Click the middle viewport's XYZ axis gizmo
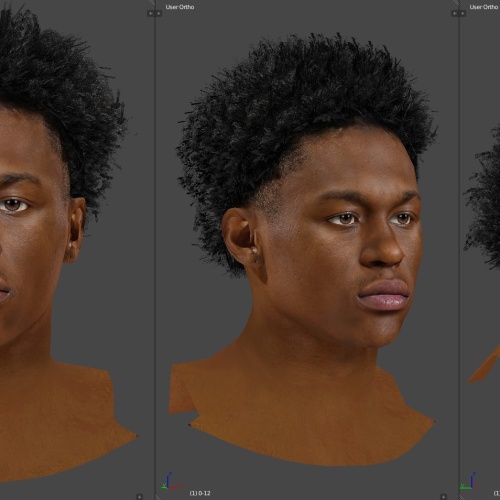Image resolution: width=500 pixels, height=500 pixels. coord(171,482)
